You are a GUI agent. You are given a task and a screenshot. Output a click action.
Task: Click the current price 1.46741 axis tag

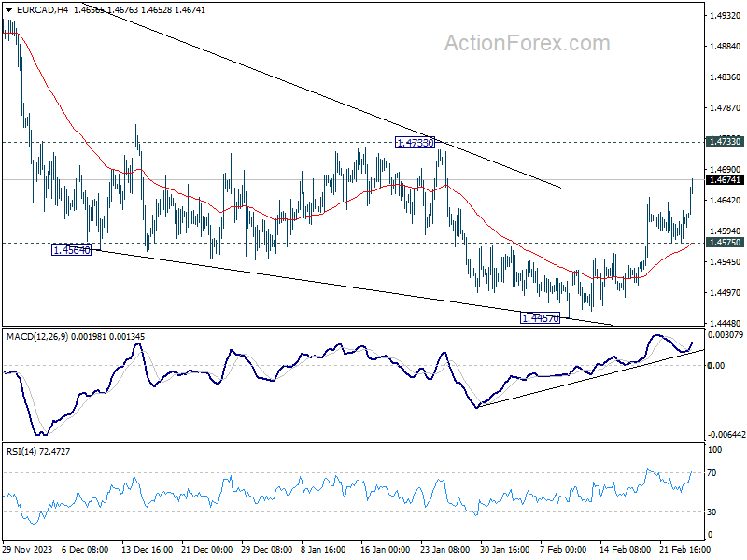coord(726,180)
